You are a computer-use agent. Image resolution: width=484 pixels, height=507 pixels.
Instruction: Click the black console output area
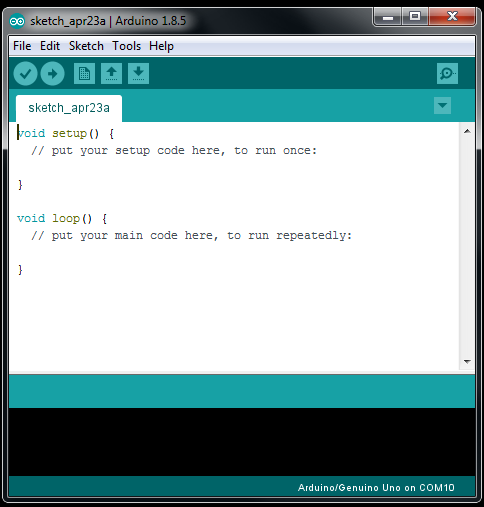(x=242, y=442)
